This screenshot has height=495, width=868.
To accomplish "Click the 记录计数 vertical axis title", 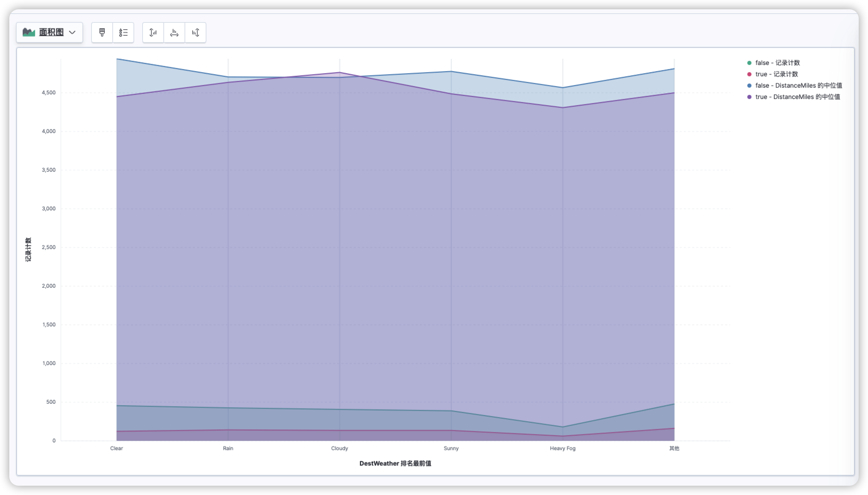I will pos(28,250).
